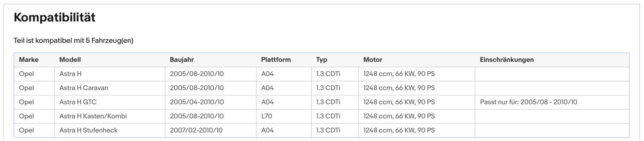Click the Baujahr column header

coord(182,60)
